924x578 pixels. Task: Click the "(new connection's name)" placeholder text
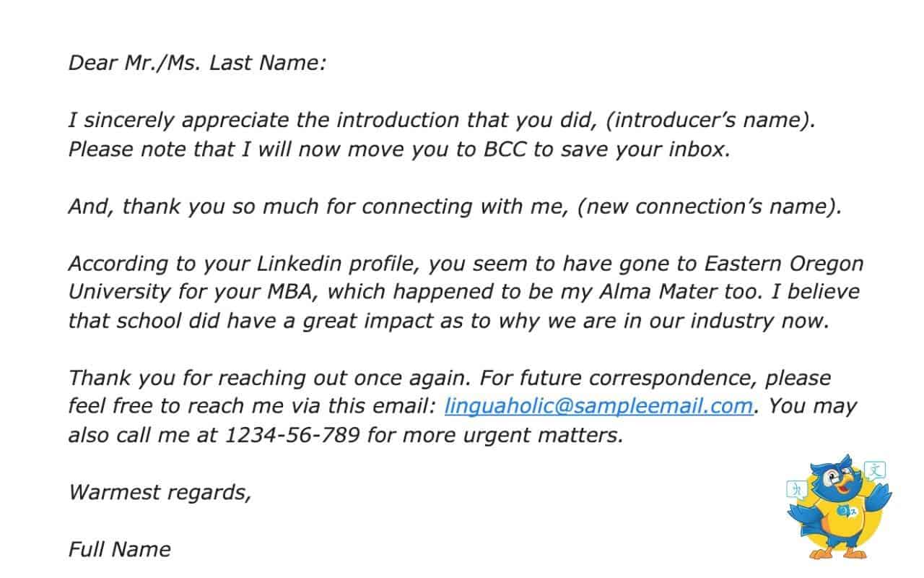(x=711, y=207)
